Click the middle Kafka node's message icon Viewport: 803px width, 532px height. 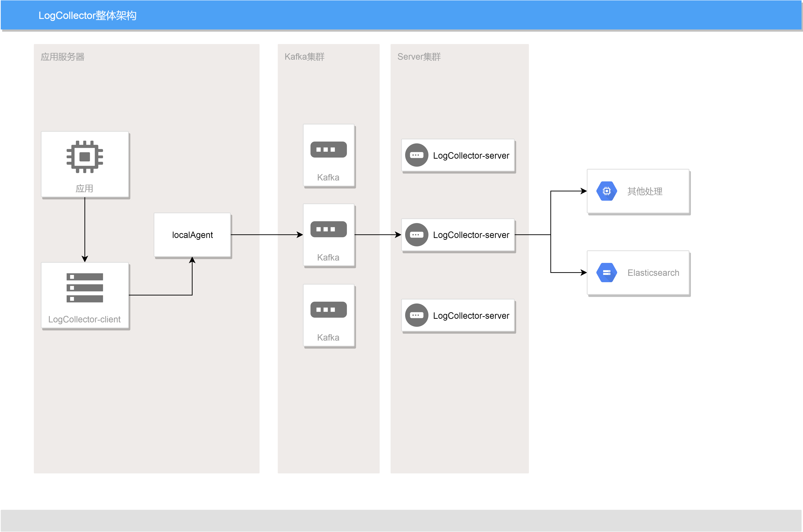tap(329, 229)
